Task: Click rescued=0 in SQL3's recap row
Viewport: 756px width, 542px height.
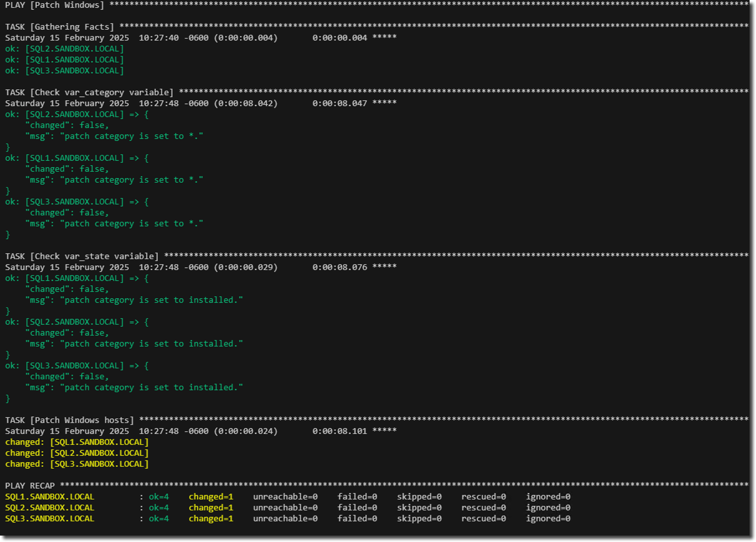Action: [x=484, y=519]
